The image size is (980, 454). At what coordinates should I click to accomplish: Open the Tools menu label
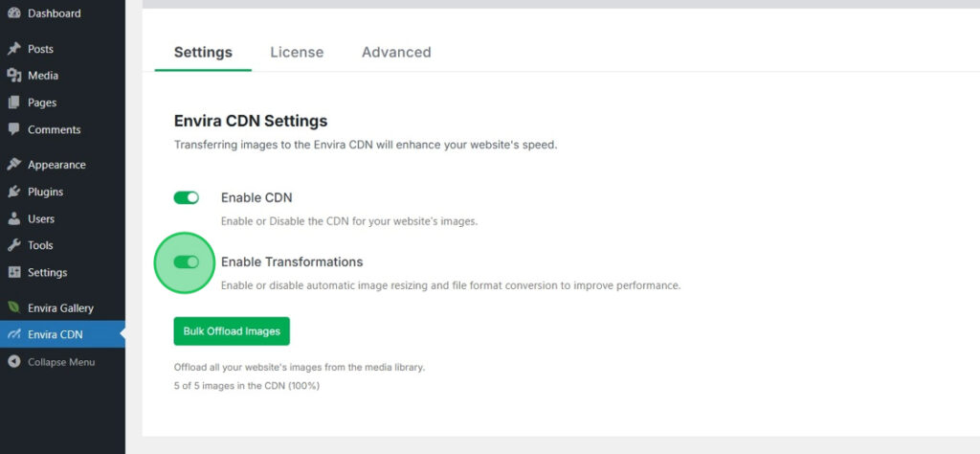tap(40, 245)
